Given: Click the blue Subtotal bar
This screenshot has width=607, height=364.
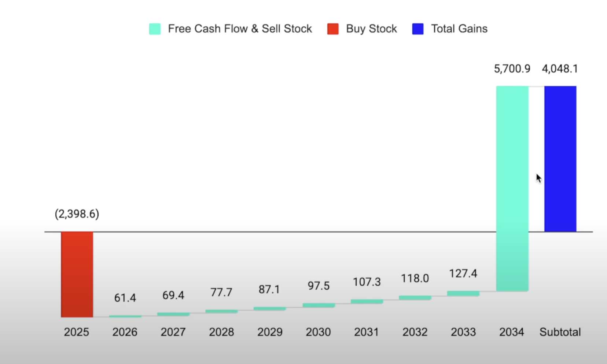Looking at the screenshot, I should pos(560,159).
